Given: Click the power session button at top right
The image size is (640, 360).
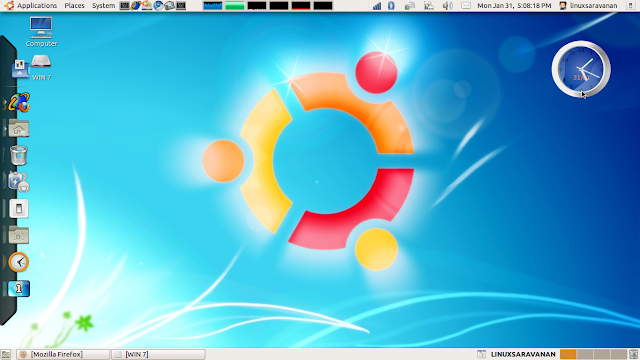Looking at the screenshot, I should click(x=631, y=6).
